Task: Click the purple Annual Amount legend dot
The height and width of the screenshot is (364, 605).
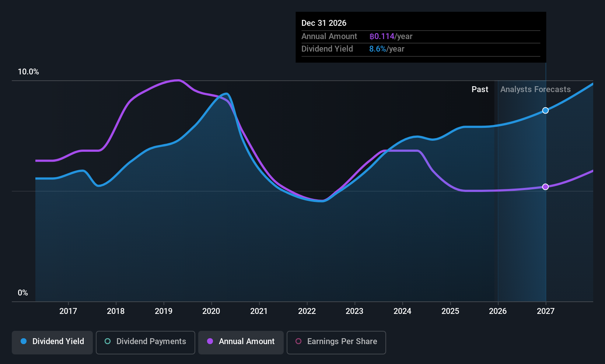Action: tap(210, 342)
